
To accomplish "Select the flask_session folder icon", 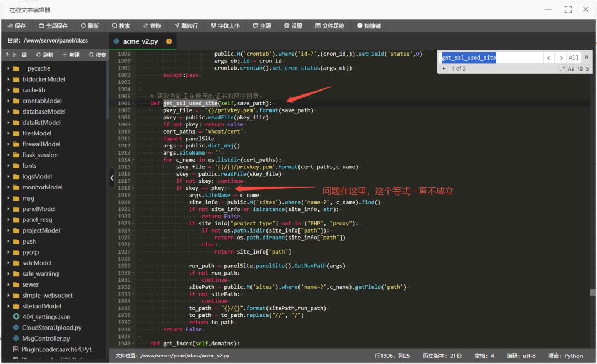I will [16, 155].
